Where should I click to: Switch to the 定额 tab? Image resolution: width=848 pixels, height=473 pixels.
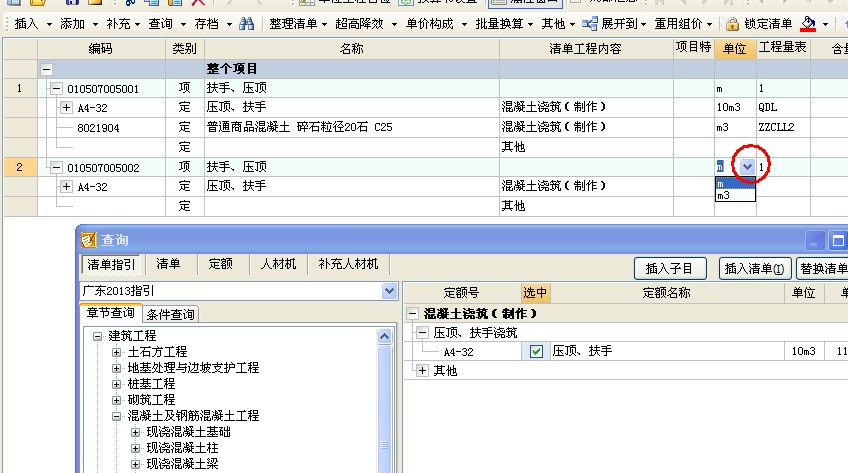tap(221, 264)
